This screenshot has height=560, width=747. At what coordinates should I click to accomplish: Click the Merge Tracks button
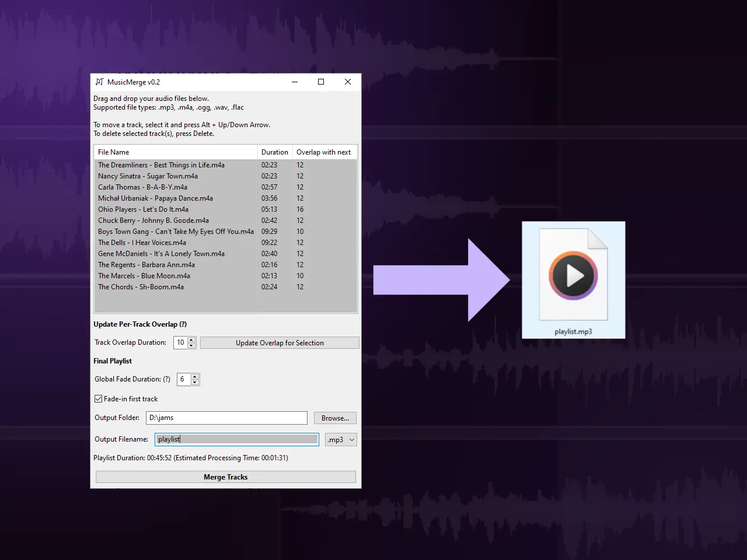point(225,477)
